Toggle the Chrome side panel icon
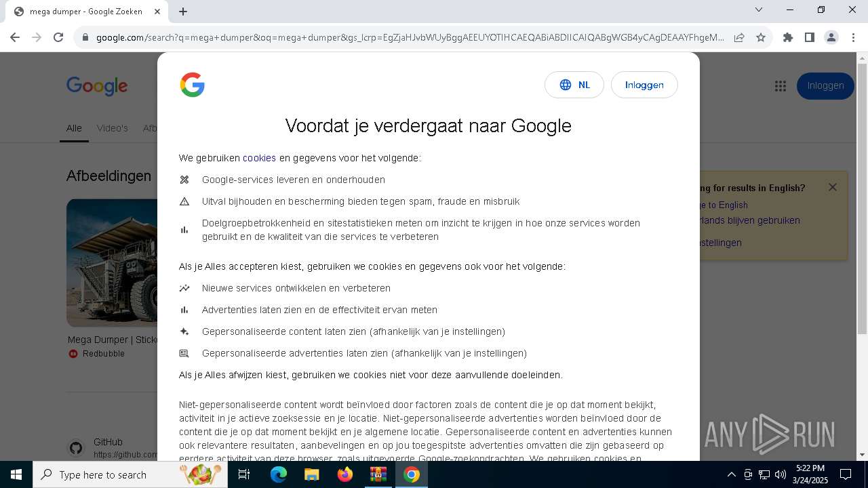The height and width of the screenshot is (488, 868). click(810, 37)
